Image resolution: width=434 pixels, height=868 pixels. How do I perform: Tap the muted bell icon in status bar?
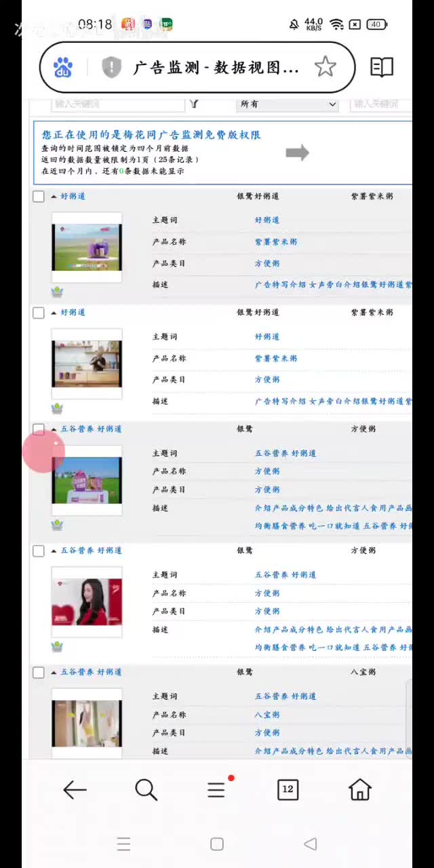pyautogui.click(x=294, y=24)
